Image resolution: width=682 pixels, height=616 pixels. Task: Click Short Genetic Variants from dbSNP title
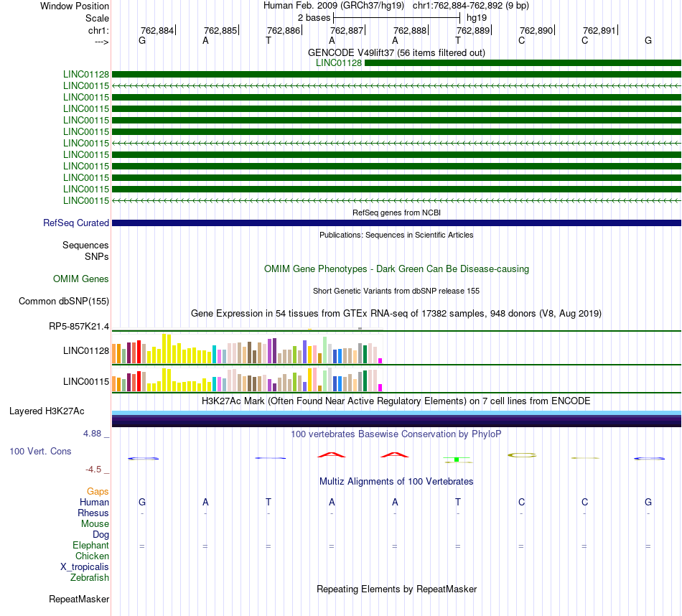pyautogui.click(x=396, y=291)
